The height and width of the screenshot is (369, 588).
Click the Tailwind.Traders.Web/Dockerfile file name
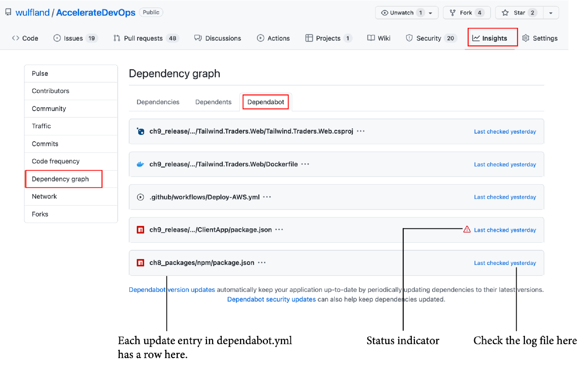coord(224,164)
